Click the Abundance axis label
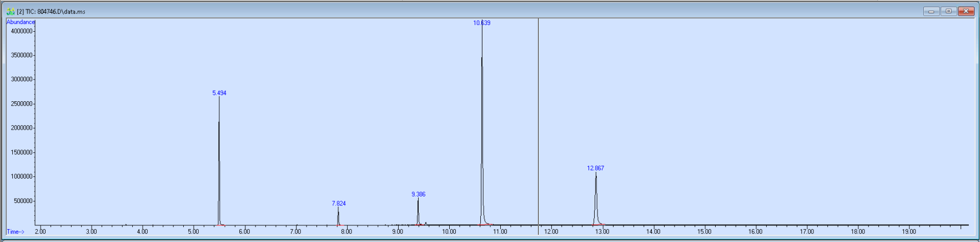980x242 pixels. pyautogui.click(x=21, y=22)
